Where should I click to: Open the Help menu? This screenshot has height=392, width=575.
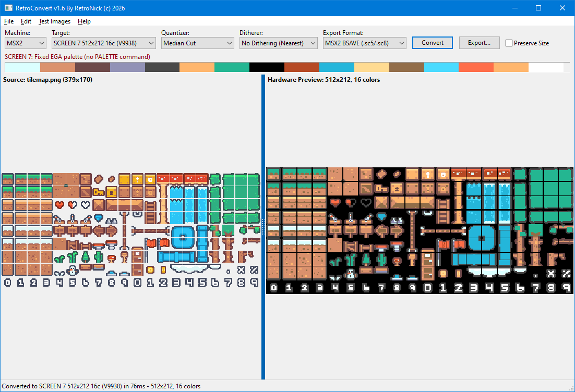(x=84, y=21)
